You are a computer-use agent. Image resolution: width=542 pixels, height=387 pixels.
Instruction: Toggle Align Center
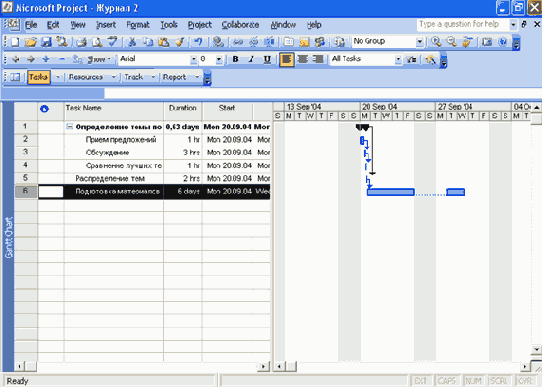coord(302,59)
